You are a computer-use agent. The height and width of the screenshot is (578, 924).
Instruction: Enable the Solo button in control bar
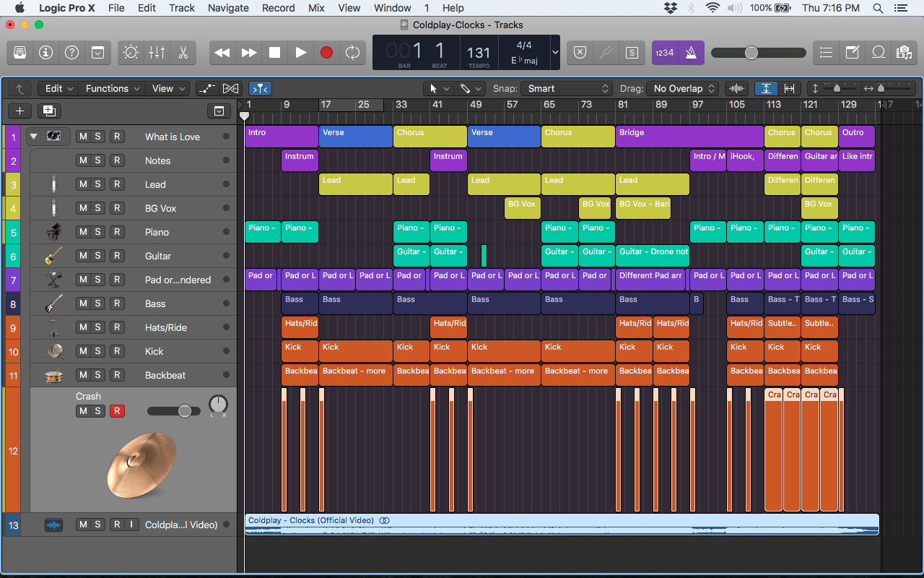632,53
